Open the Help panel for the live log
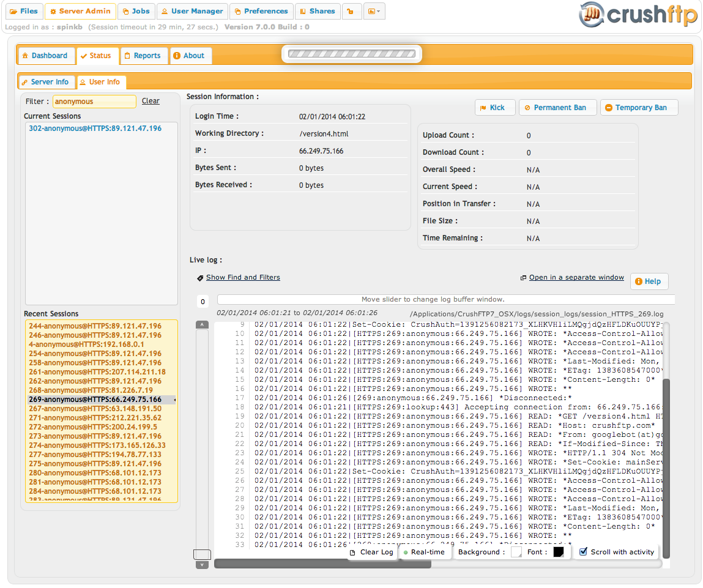703x588 pixels. [x=649, y=281]
